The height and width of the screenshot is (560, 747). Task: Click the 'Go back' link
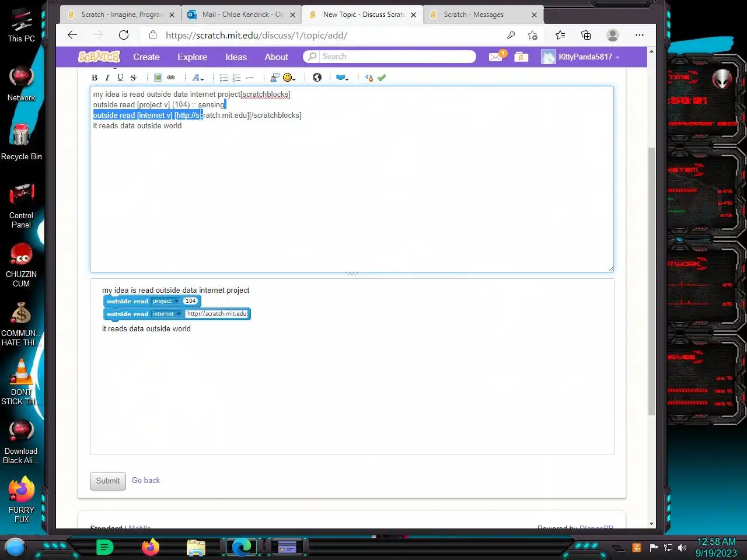[146, 480]
